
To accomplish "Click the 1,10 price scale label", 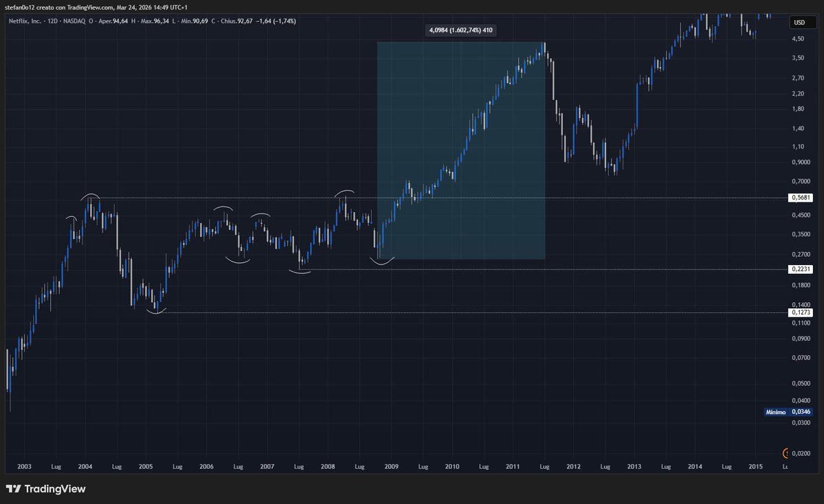I will 798,146.
